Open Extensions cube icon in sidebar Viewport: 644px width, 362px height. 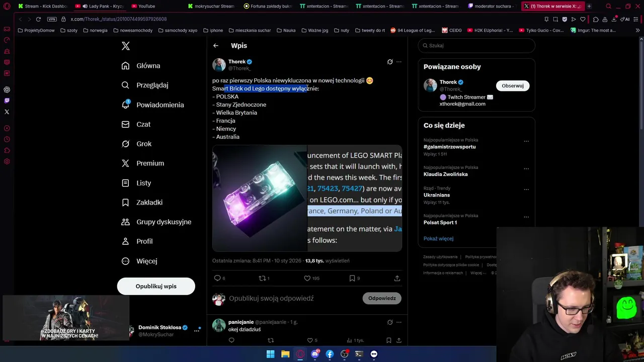[7, 150]
